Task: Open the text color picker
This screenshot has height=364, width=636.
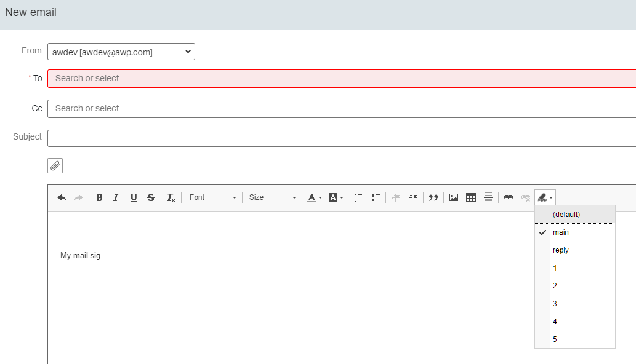Action: click(315, 197)
